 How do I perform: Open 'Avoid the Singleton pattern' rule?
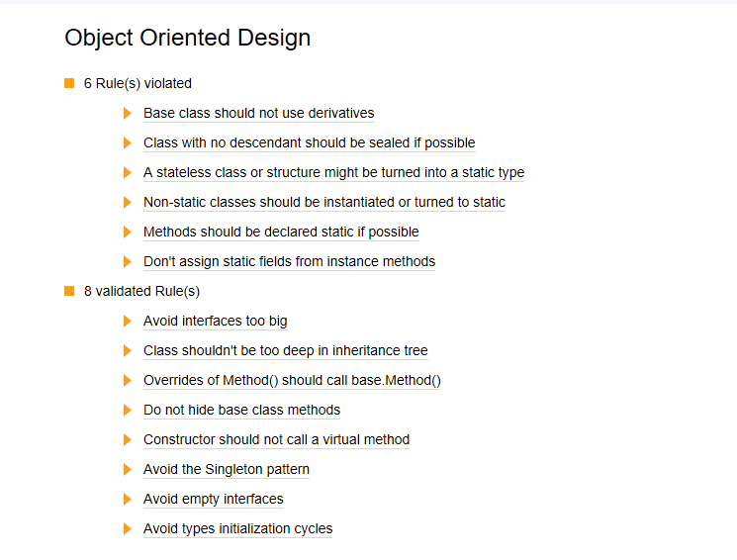pyautogui.click(x=227, y=469)
